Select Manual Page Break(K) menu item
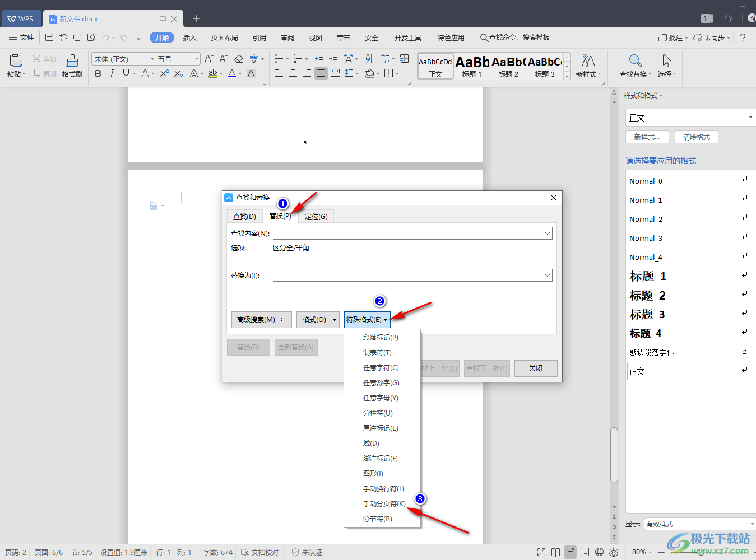 coord(384,504)
